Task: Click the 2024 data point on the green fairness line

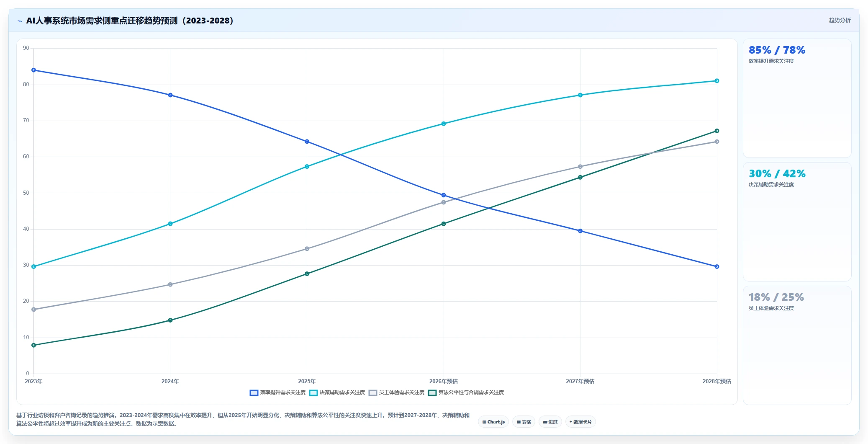Action: click(170, 320)
